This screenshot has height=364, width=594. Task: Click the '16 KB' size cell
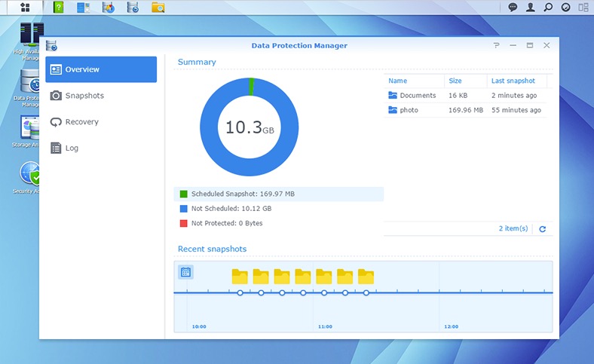[x=458, y=96]
